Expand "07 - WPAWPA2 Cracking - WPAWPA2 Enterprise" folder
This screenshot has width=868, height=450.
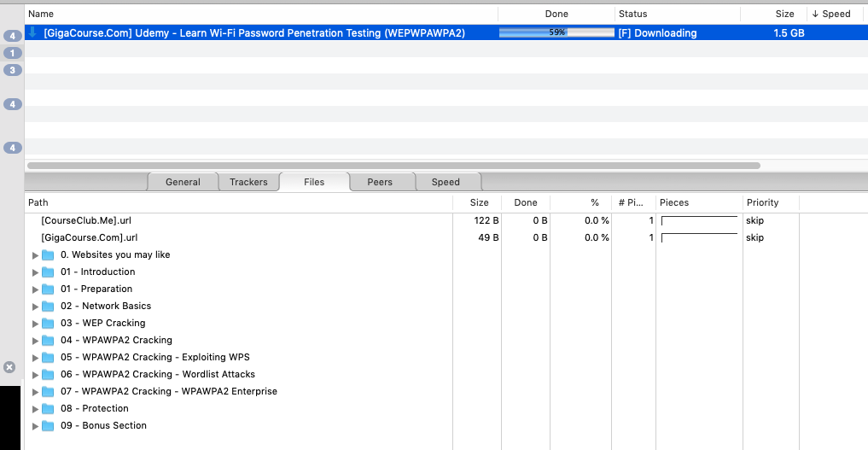[35, 393]
